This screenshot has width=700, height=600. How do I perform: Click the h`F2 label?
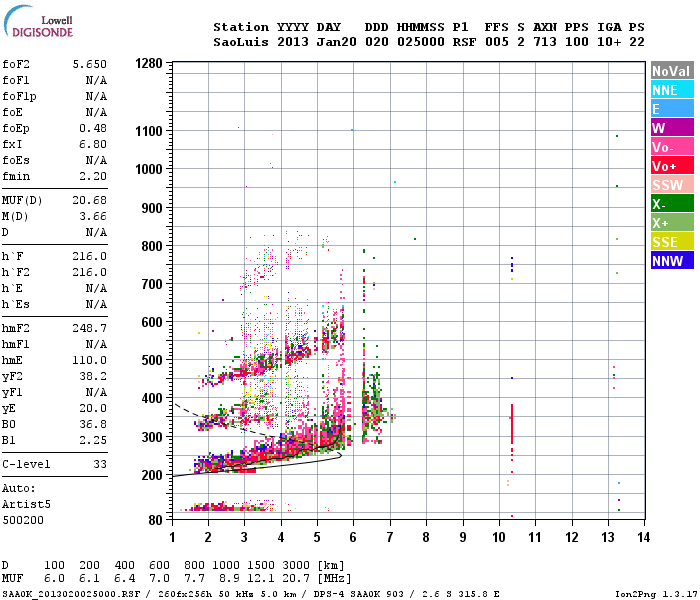tap(16, 272)
